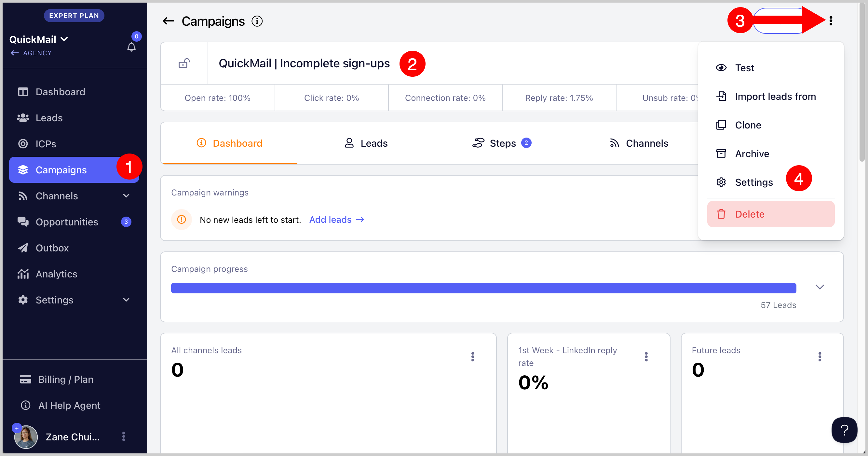Open the three-dot campaign options menu
The height and width of the screenshot is (456, 868).
pos(831,21)
